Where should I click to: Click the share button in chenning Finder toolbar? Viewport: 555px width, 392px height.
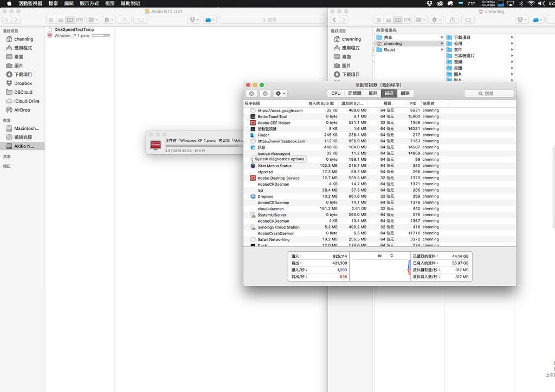point(453,20)
